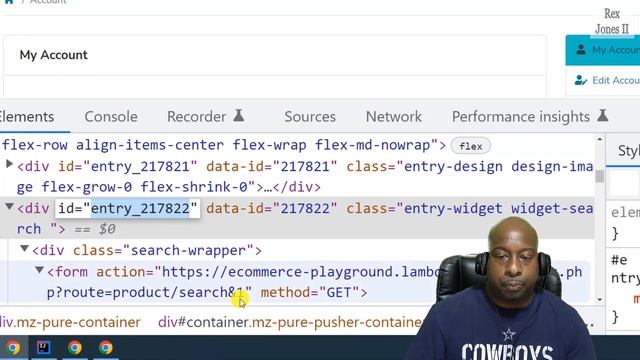Open the third Chrome taskbar icon

pyautogui.click(x=106, y=348)
